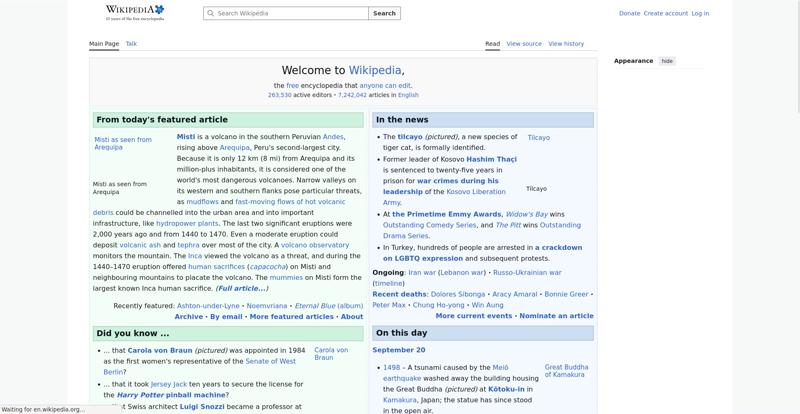The height and width of the screenshot is (414, 800).
Task: Open the Dolores Sibonga link
Action: 458,295
